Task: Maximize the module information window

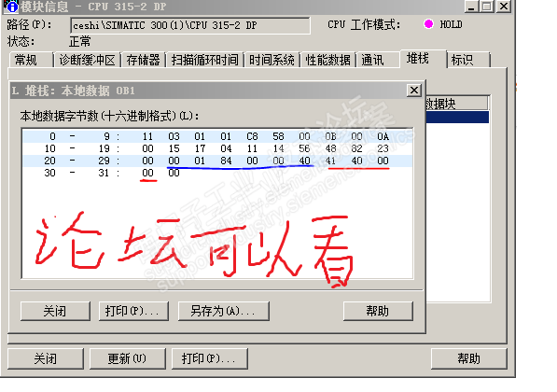Action: pos(487,7)
